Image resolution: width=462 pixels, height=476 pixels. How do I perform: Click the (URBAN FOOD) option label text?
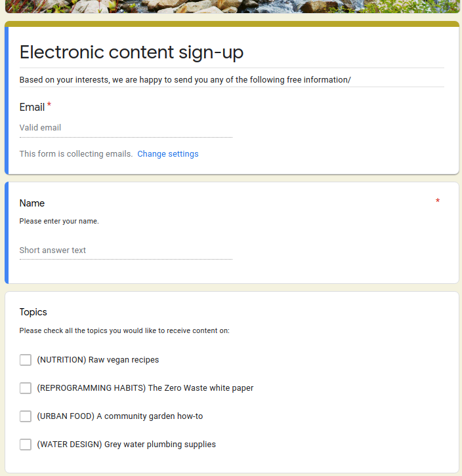[x=119, y=416]
